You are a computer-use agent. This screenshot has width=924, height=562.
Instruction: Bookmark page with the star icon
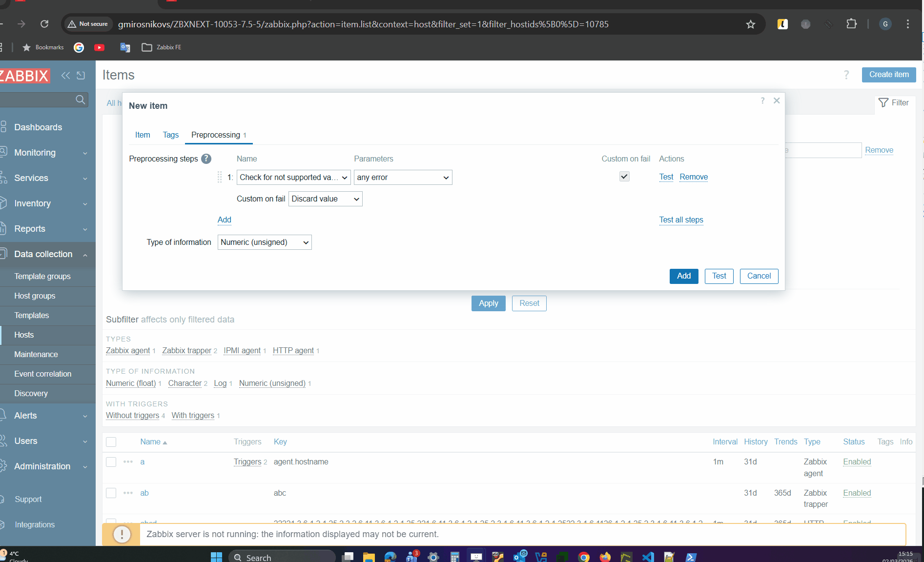(x=750, y=24)
